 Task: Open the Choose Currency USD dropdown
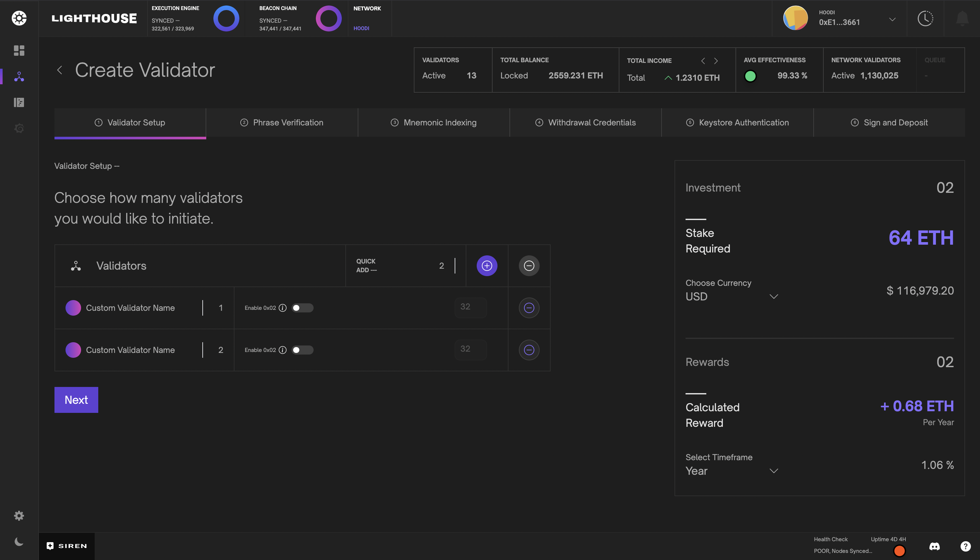(732, 297)
